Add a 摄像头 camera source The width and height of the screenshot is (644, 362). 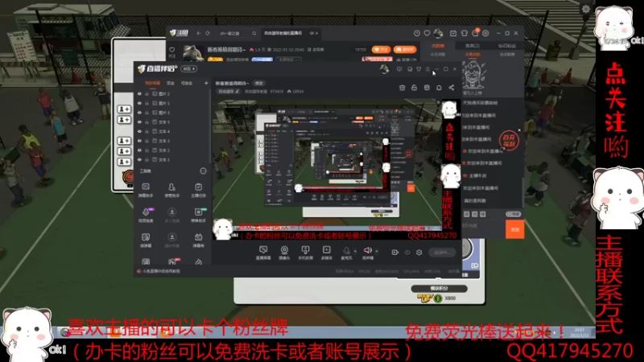(284, 253)
